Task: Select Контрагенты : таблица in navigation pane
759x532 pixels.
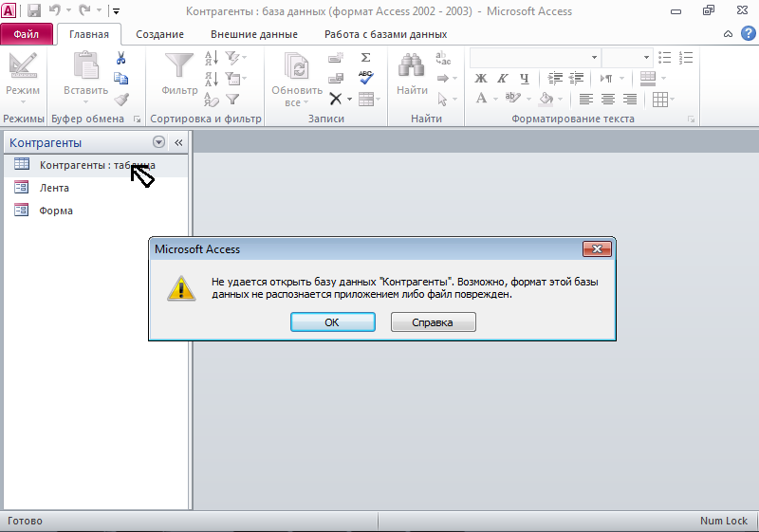Action: pyautogui.click(x=96, y=165)
